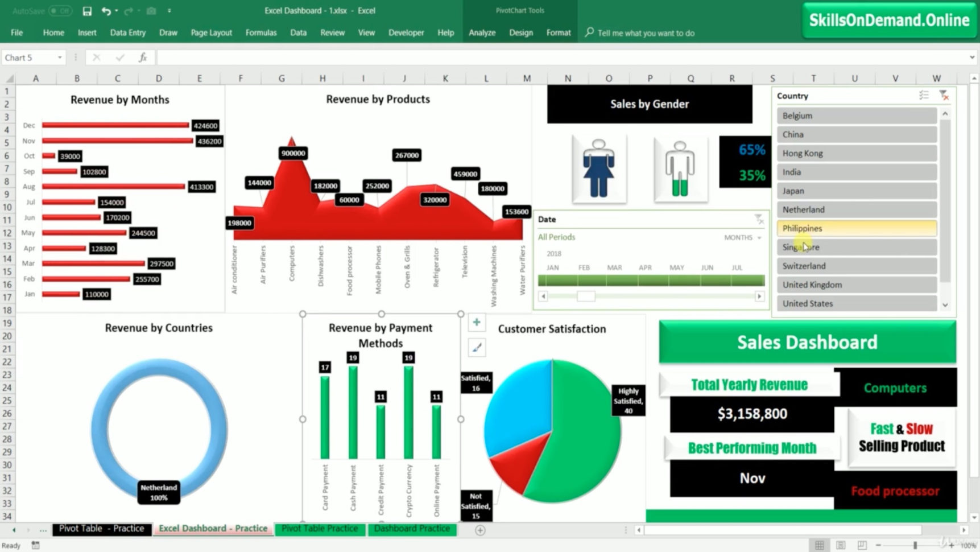Click the Multi-Select icon on Country slicer
Screen dimensions: 980x552
point(924,95)
